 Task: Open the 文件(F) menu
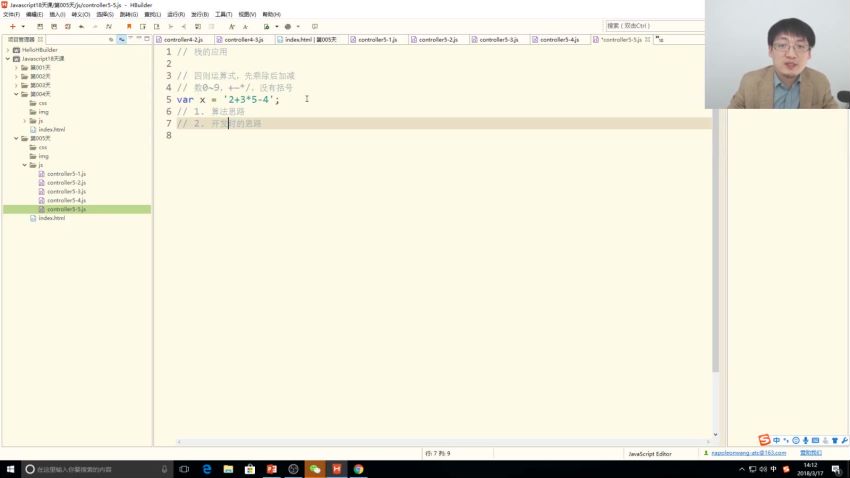(x=11, y=14)
